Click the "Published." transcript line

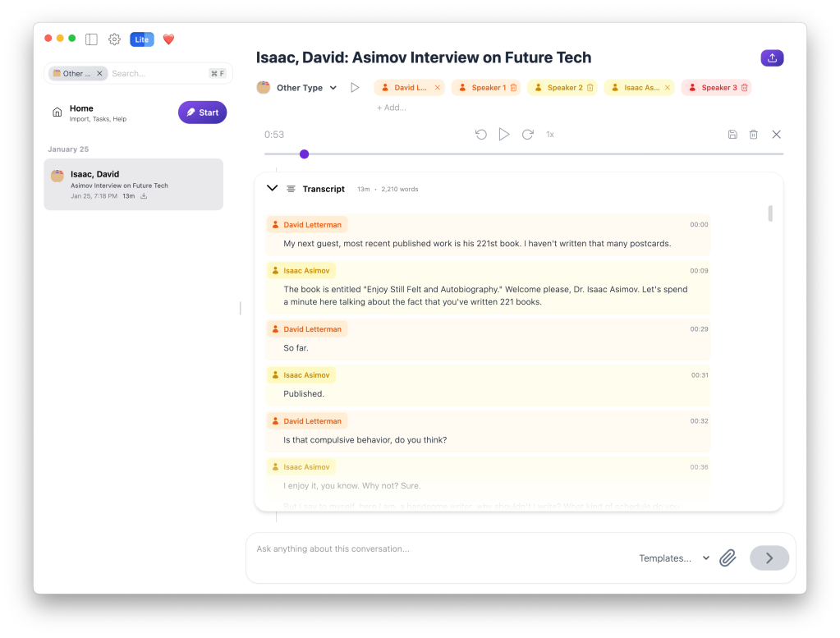pyautogui.click(x=304, y=394)
